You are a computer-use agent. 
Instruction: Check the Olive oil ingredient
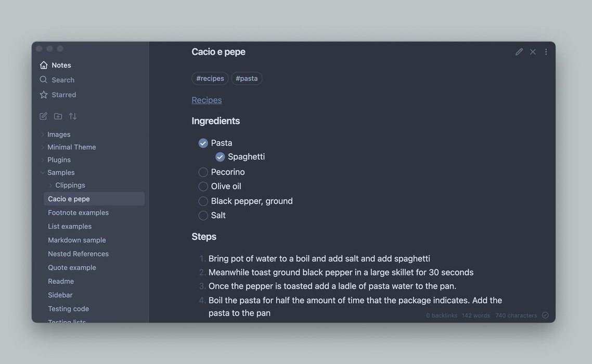[203, 186]
